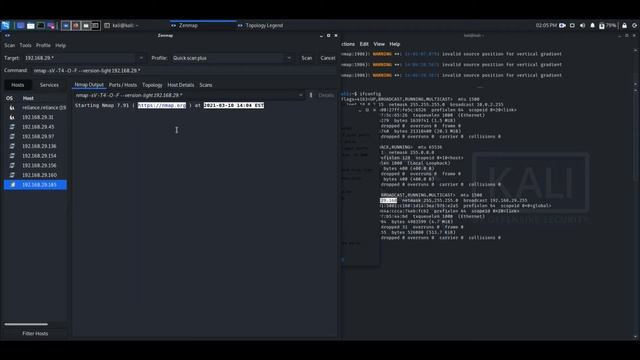The image size is (640, 360).
Task: Select the highlighted host 192.168.29.185
Action: point(36,185)
